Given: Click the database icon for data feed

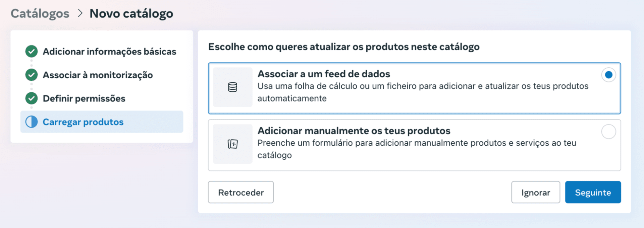Looking at the screenshot, I should pyautogui.click(x=232, y=87).
